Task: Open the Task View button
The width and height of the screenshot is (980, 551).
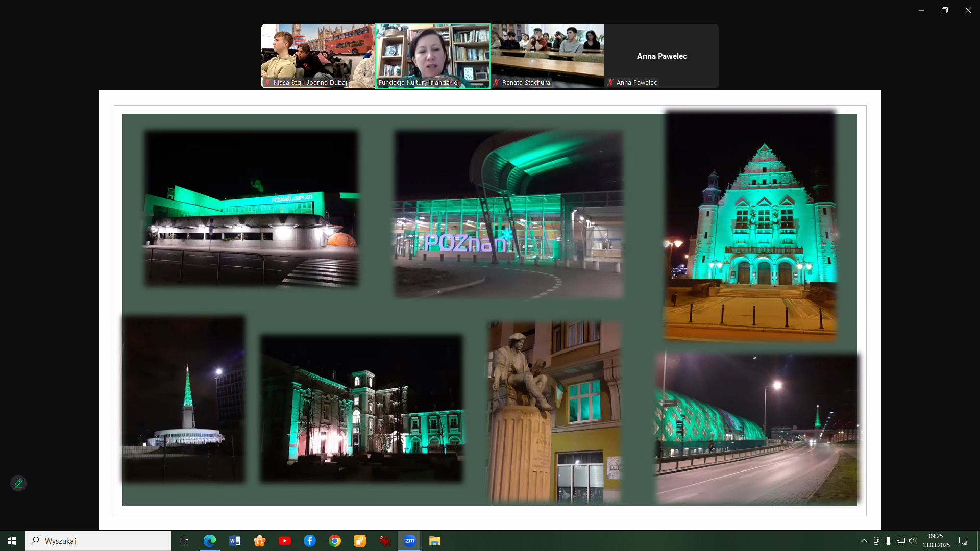Action: point(184,541)
